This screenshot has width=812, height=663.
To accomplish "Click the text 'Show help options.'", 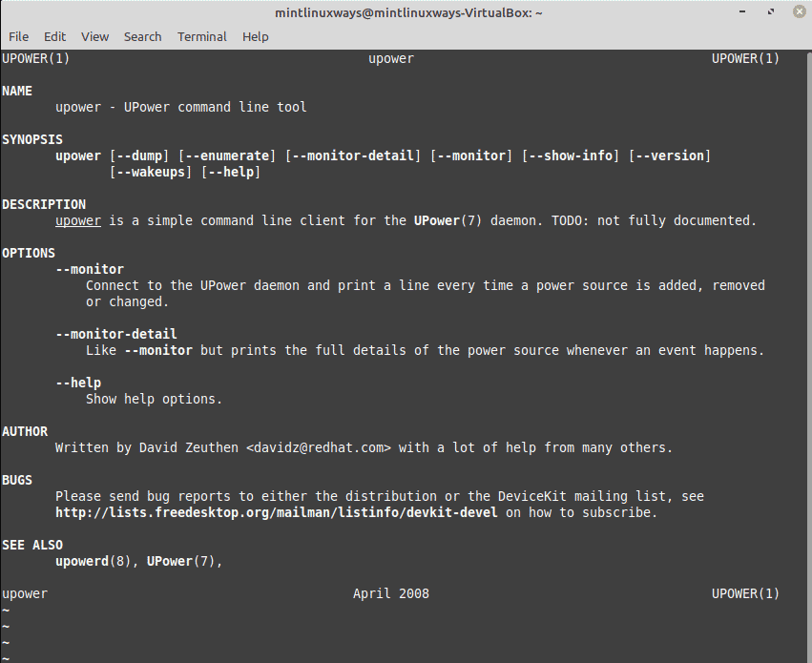I will pos(154,399).
